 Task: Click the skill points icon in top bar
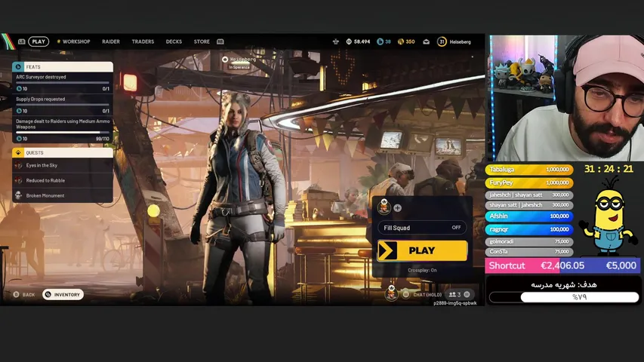(x=335, y=41)
